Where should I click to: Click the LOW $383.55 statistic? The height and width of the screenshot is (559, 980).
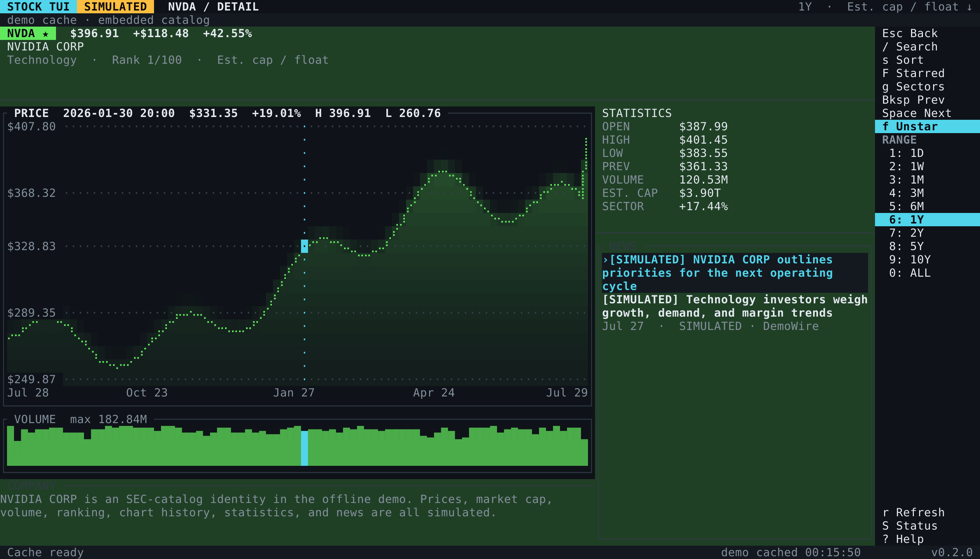pyautogui.click(x=665, y=153)
